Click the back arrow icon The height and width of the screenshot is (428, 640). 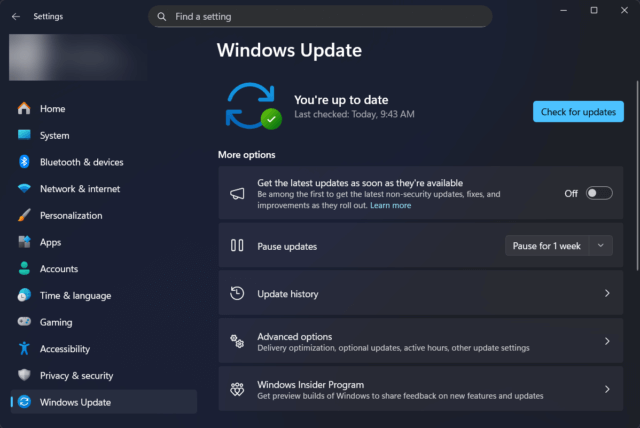pyautogui.click(x=16, y=16)
